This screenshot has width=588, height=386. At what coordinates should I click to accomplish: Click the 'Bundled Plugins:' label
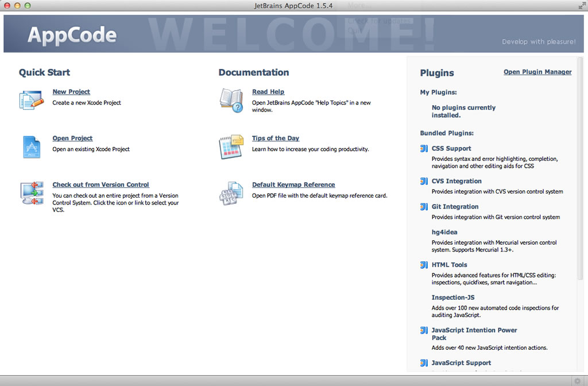click(447, 133)
